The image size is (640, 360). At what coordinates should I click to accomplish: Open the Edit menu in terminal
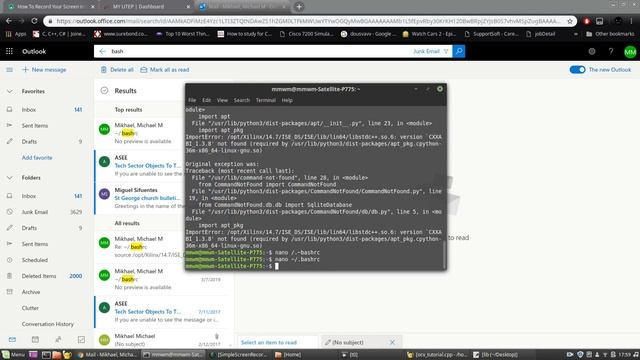click(207, 100)
